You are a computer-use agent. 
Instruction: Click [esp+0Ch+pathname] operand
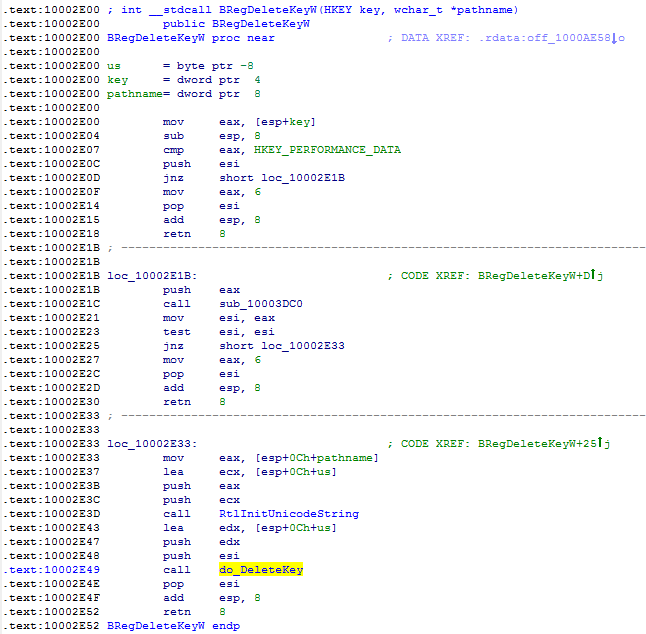coord(316,458)
